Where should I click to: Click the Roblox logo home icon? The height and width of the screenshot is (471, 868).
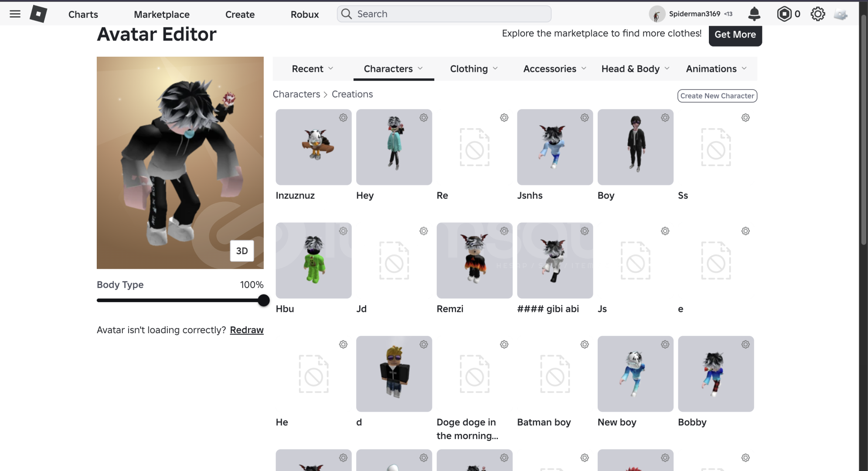(38, 14)
